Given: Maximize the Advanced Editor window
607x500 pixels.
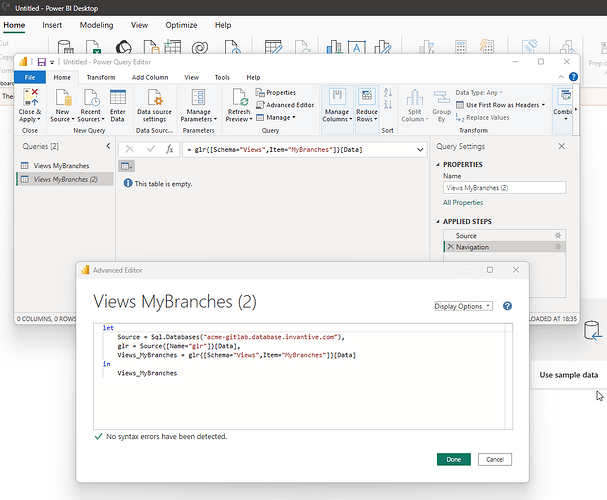Looking at the screenshot, I should 490,270.
